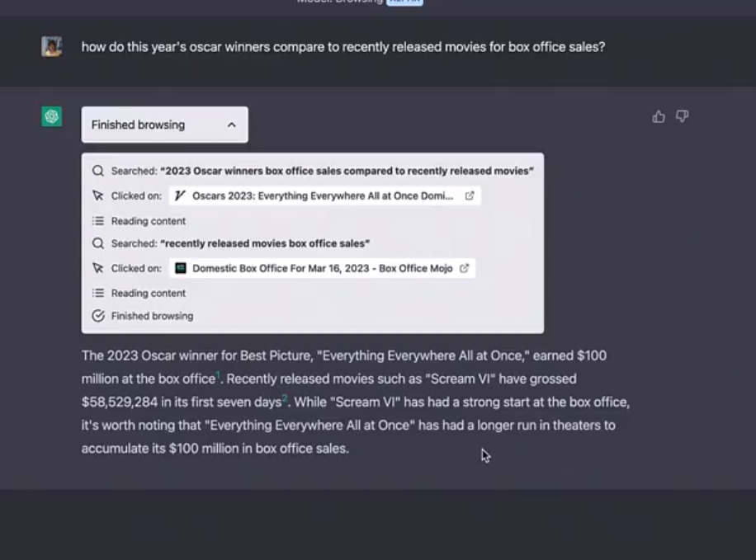Click list icon of first Reading content row
This screenshot has width=756, height=560.
pyautogui.click(x=98, y=221)
